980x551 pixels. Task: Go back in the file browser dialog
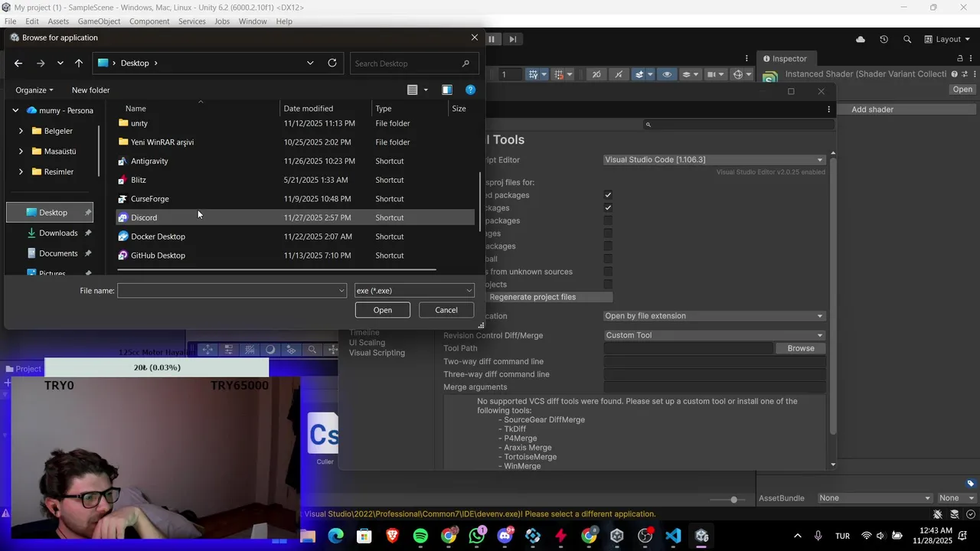[x=18, y=64]
